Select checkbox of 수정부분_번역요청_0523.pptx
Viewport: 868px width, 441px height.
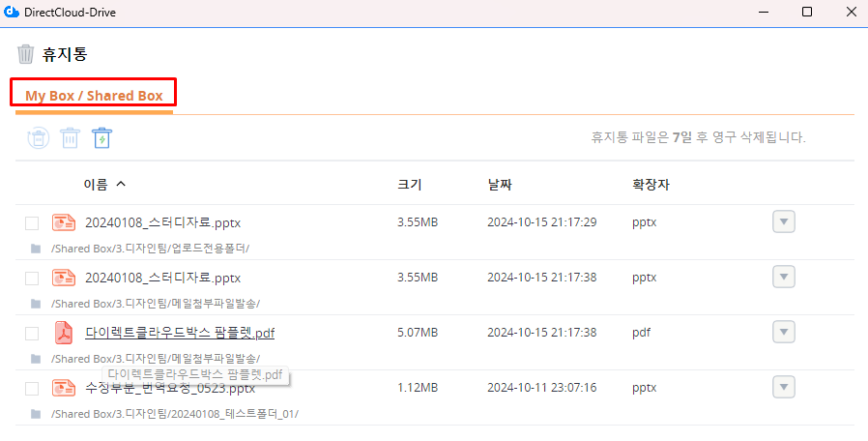pos(32,389)
